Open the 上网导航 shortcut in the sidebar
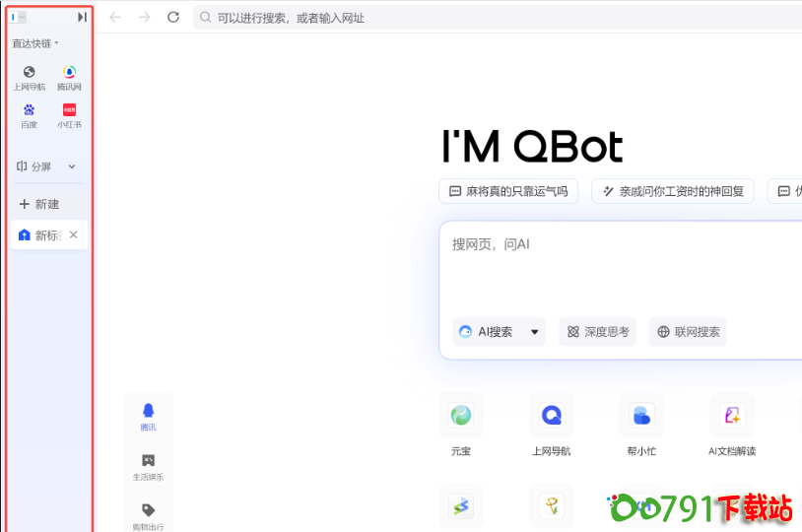 [x=29, y=77]
